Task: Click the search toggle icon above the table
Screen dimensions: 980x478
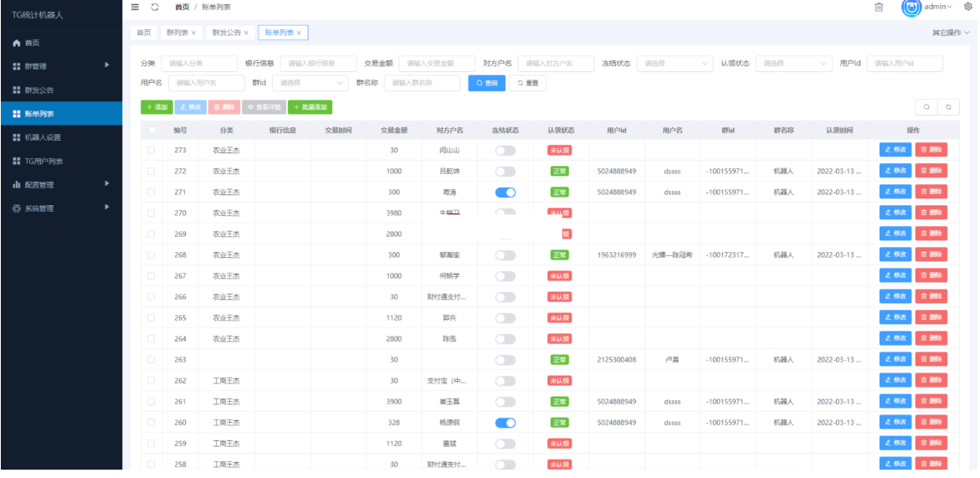Action: point(926,107)
